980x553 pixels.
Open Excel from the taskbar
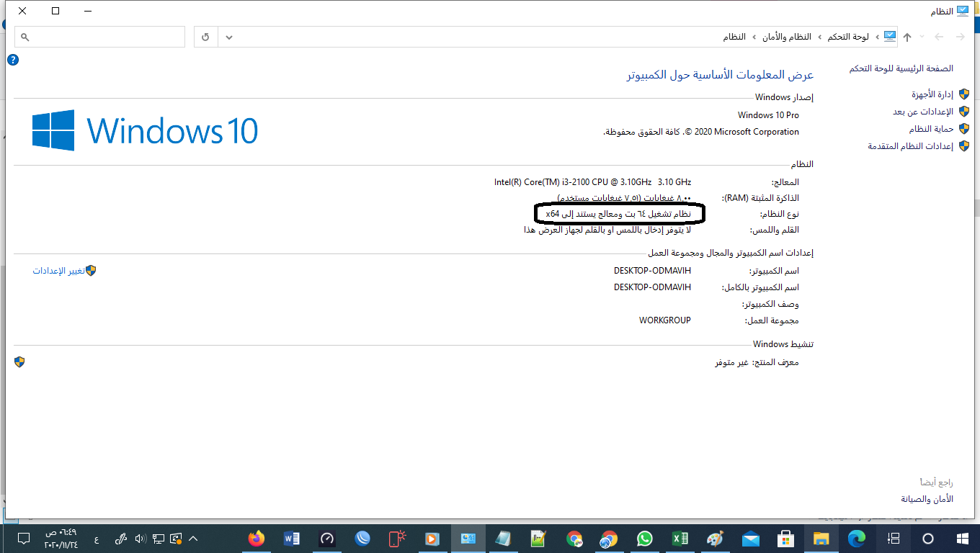680,539
